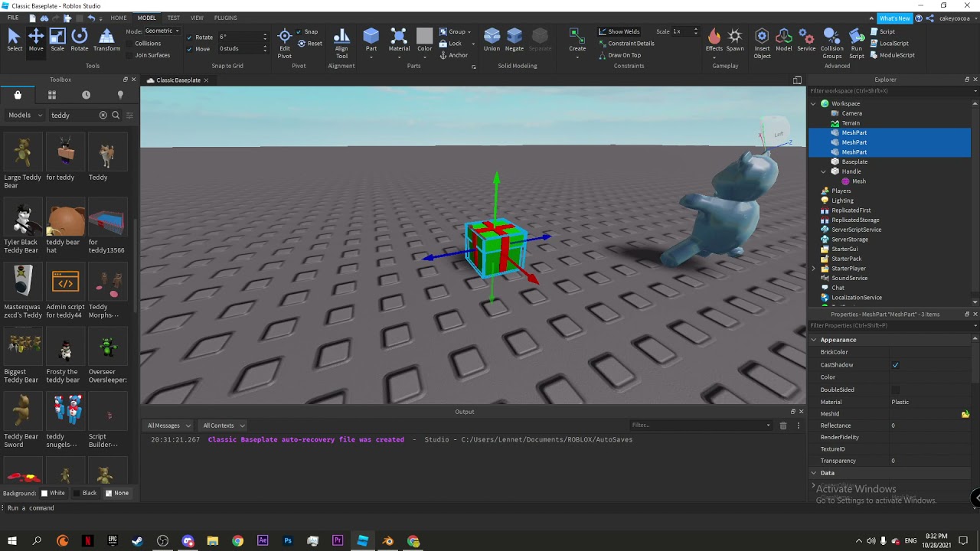Screen dimensions: 980x551
Task: Clear the Toolbox search text
Action: point(103,116)
